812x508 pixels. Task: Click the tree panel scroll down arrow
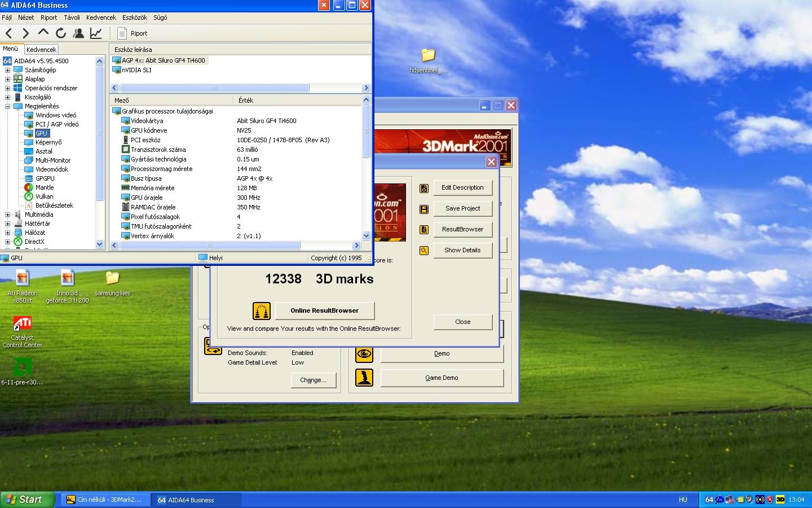pos(100,244)
